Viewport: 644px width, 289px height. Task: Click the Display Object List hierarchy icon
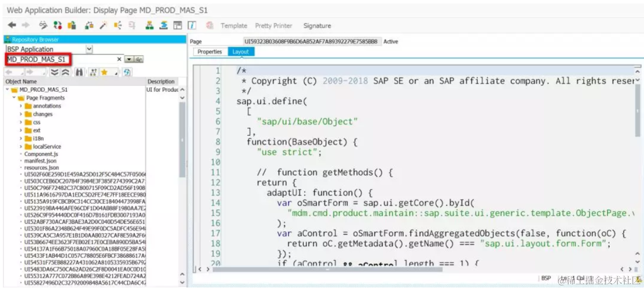pos(150,25)
